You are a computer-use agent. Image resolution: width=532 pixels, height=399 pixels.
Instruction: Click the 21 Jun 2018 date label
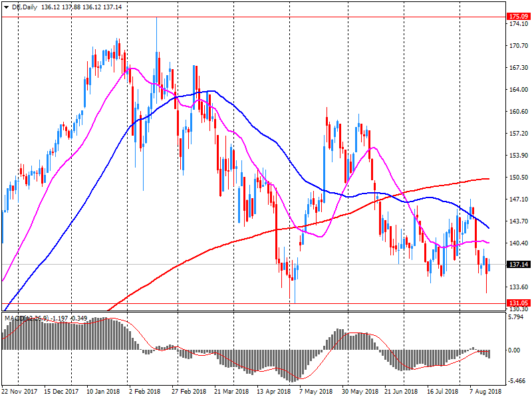(x=402, y=392)
